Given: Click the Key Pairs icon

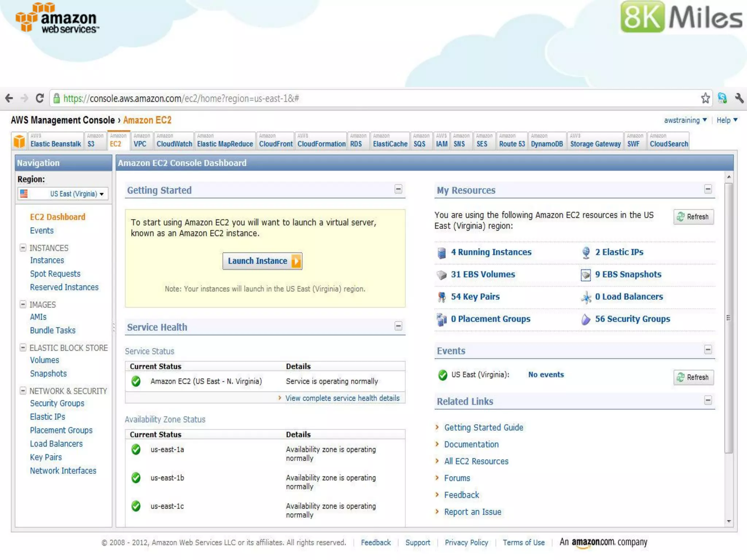Looking at the screenshot, I should coord(441,297).
